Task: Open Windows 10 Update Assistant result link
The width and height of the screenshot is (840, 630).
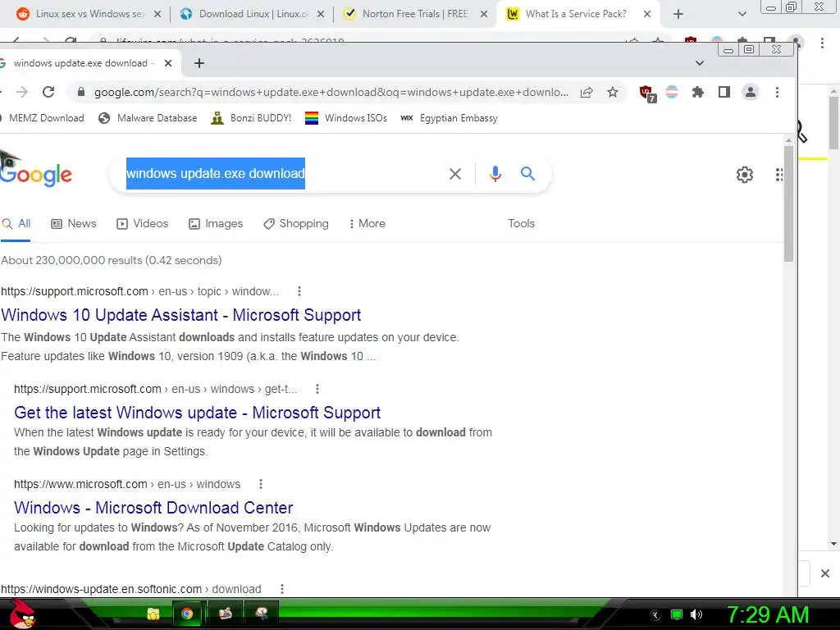Action: (x=181, y=315)
